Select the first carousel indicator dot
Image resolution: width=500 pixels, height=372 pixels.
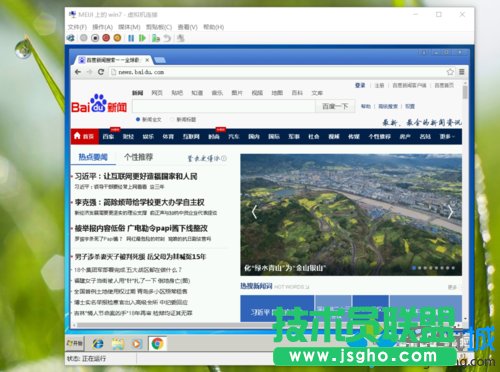(x=414, y=268)
